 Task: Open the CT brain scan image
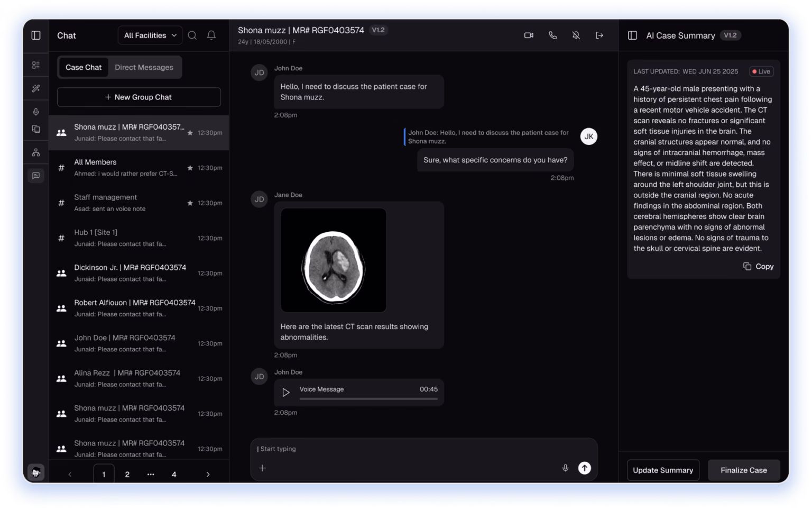pos(333,260)
